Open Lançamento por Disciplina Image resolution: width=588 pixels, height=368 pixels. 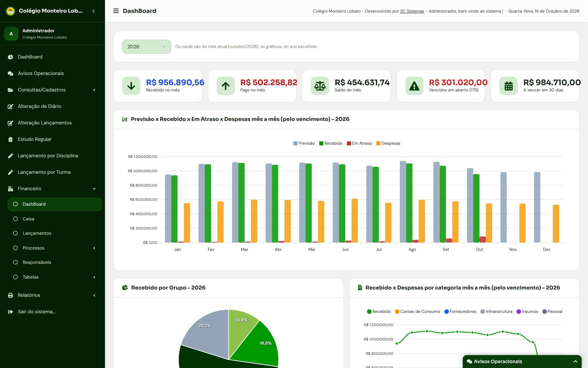pos(52,156)
